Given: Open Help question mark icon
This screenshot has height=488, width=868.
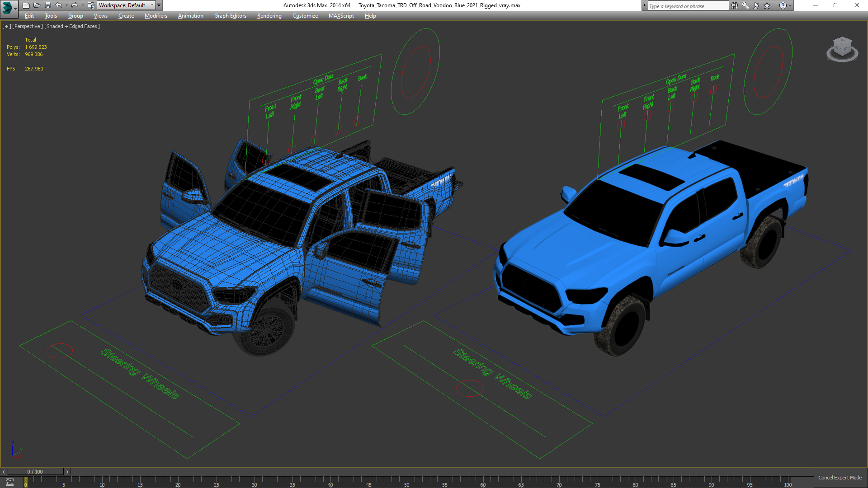Looking at the screenshot, I should coord(783,5).
